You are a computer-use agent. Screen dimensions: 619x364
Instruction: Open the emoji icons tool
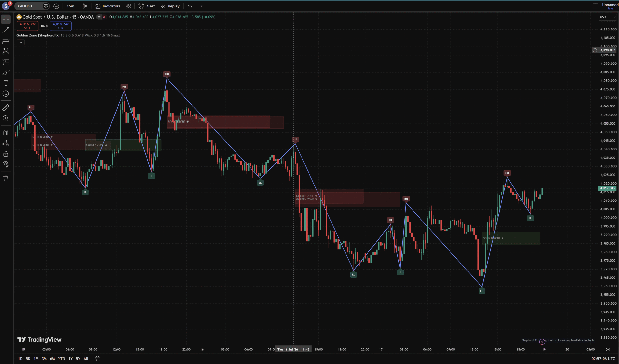tap(6, 93)
